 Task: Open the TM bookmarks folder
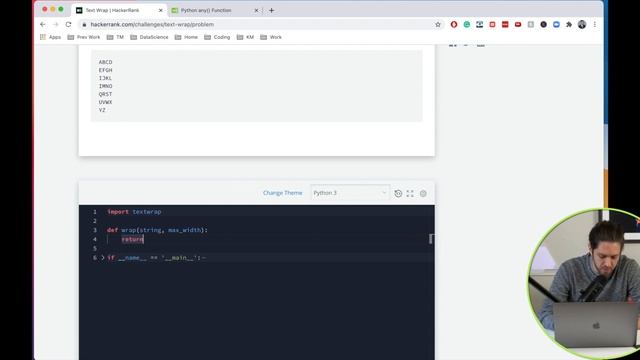115,37
